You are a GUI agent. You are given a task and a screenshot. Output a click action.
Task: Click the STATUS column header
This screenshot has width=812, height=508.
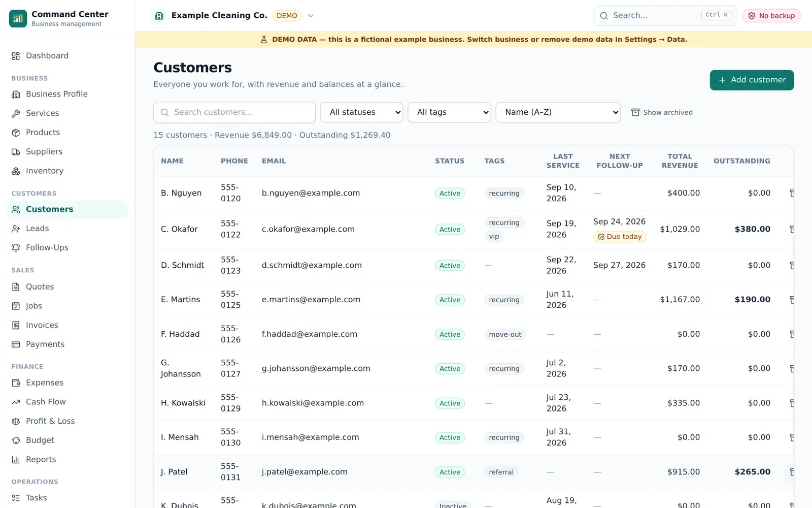tap(449, 161)
